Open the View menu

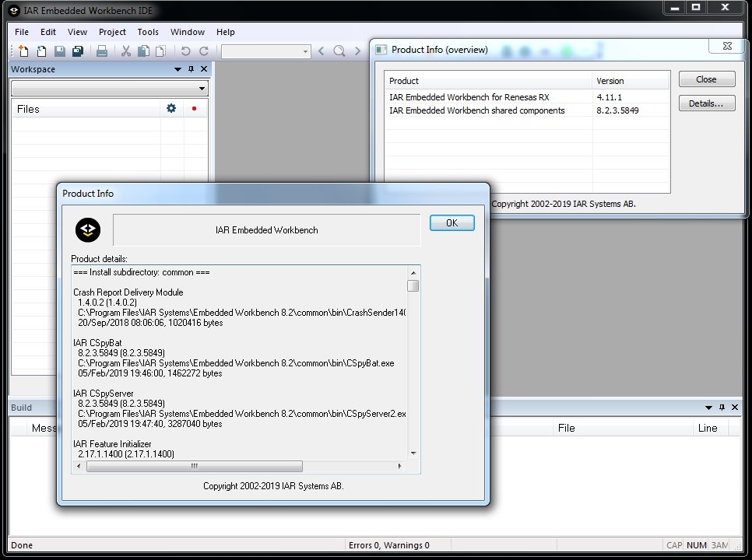point(77,32)
